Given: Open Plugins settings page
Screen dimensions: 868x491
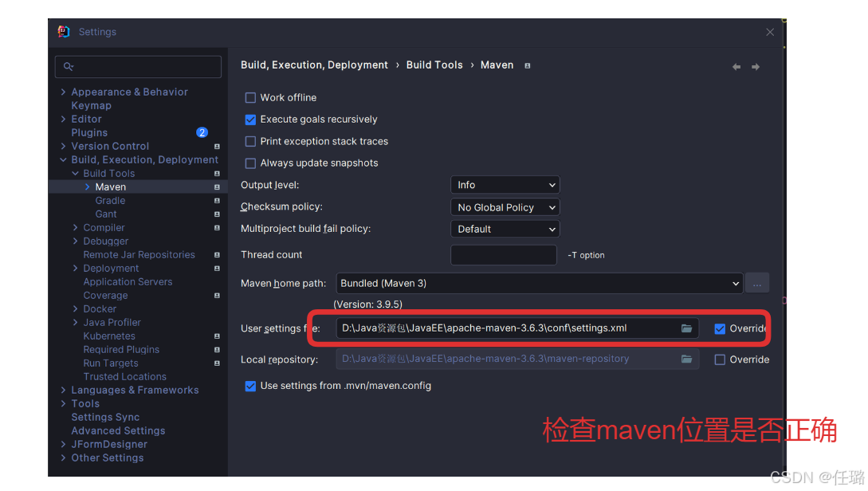Looking at the screenshot, I should pos(89,133).
